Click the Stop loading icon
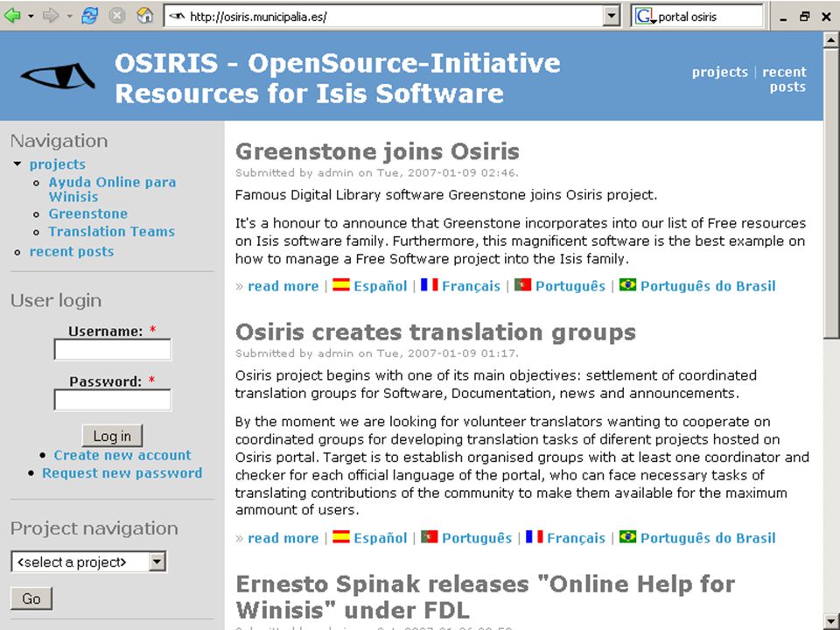Screen dimensions: 840x630 tap(116, 16)
